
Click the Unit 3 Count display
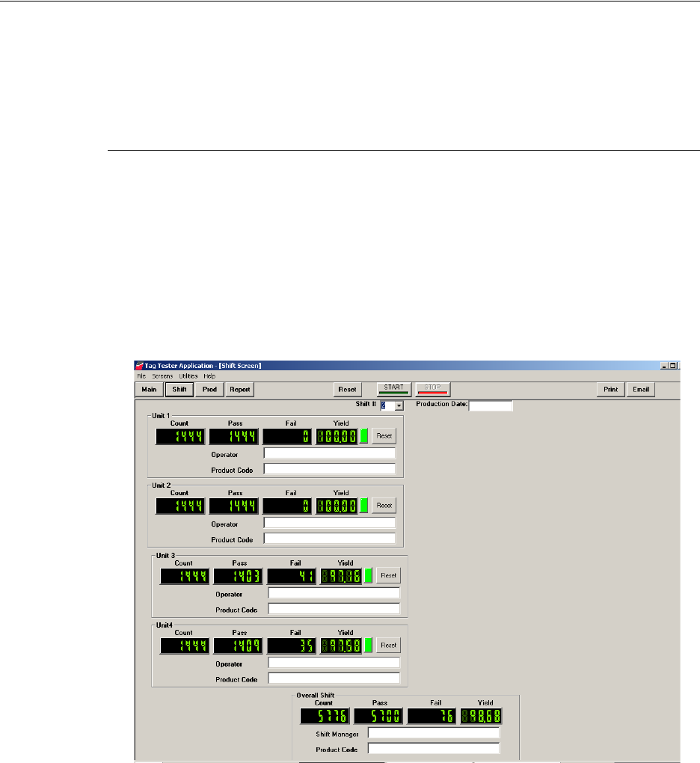(x=185, y=576)
